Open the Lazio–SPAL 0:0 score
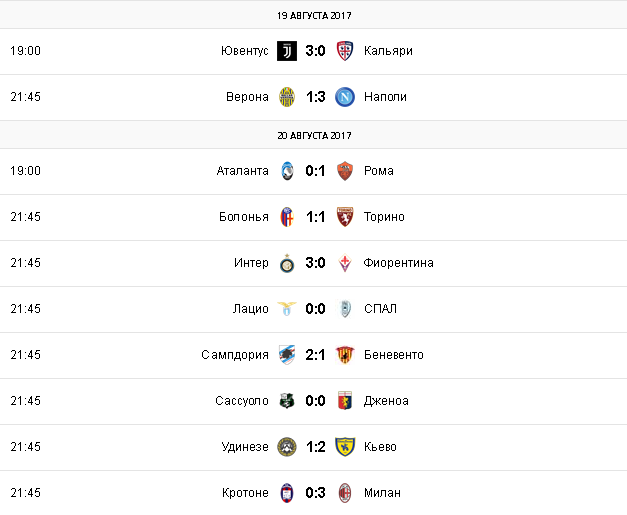Viewport: 627px width, 515px height. 316,309
